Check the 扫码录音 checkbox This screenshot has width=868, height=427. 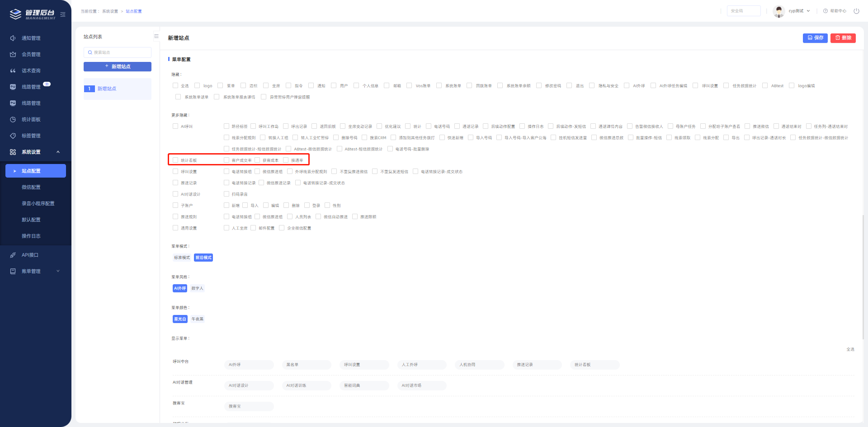[226, 194]
